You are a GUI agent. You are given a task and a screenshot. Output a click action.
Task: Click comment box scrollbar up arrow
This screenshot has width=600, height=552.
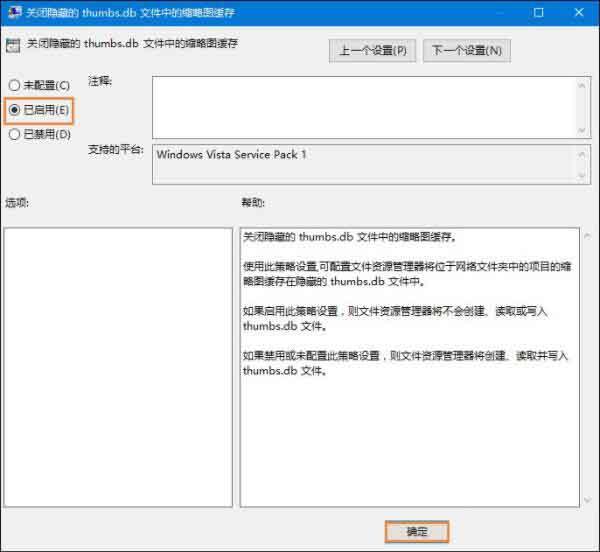[x=582, y=85]
